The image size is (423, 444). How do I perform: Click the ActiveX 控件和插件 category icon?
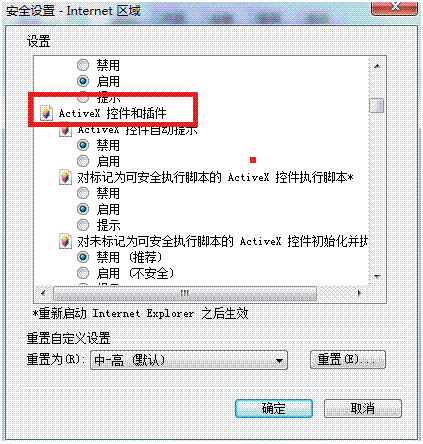[46, 113]
